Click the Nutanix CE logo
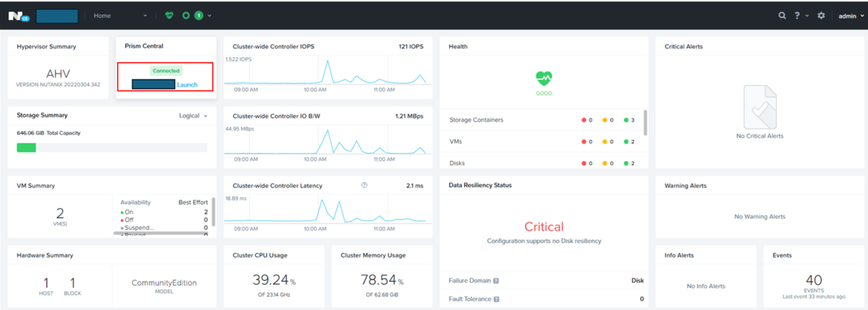Screen dimensions: 868x310 coord(20,15)
